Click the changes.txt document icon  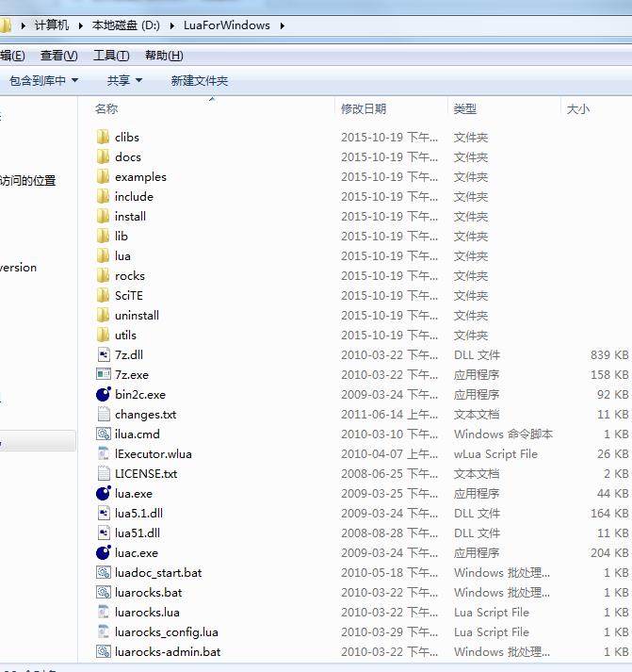104,414
